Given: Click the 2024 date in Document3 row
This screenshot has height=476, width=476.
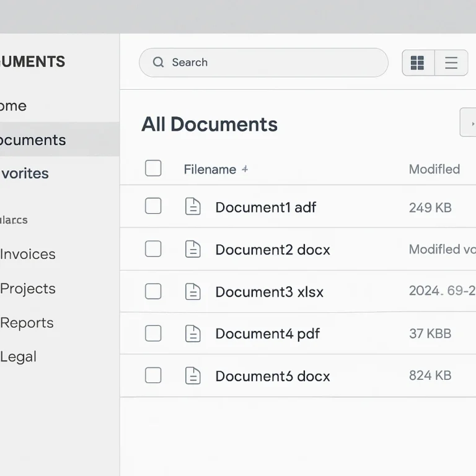Looking at the screenshot, I should pyautogui.click(x=443, y=291).
